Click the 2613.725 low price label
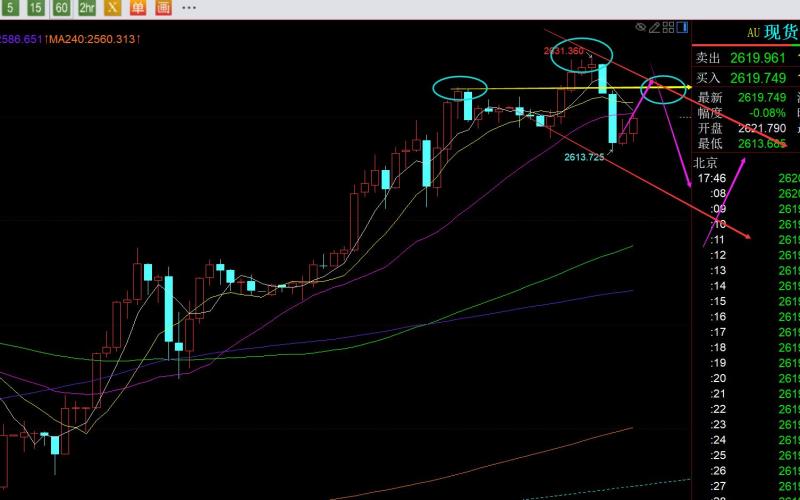 point(584,157)
